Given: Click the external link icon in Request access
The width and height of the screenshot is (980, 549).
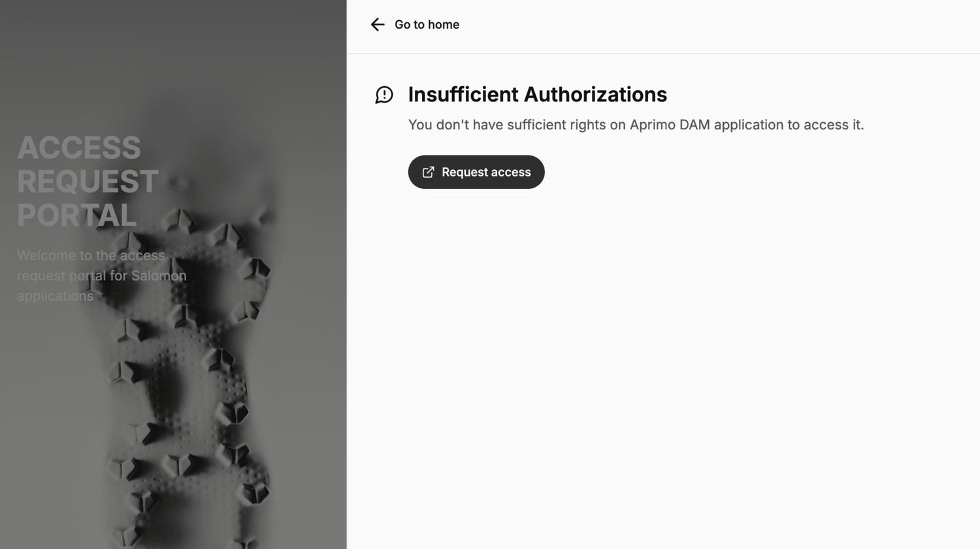Looking at the screenshot, I should click(x=428, y=173).
